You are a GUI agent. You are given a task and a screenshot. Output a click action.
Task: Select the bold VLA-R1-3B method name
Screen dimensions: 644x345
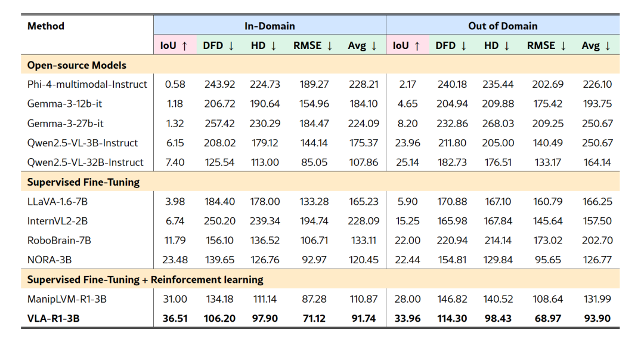point(54,319)
